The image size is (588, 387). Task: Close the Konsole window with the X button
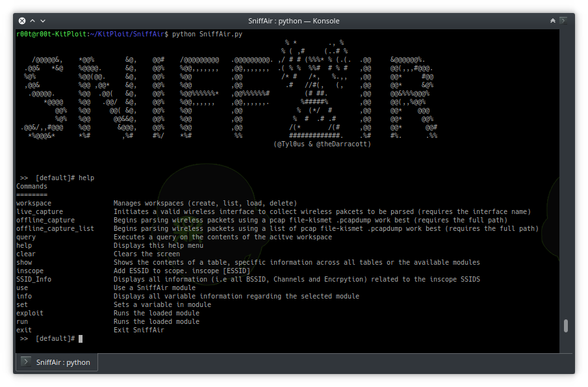point(22,21)
